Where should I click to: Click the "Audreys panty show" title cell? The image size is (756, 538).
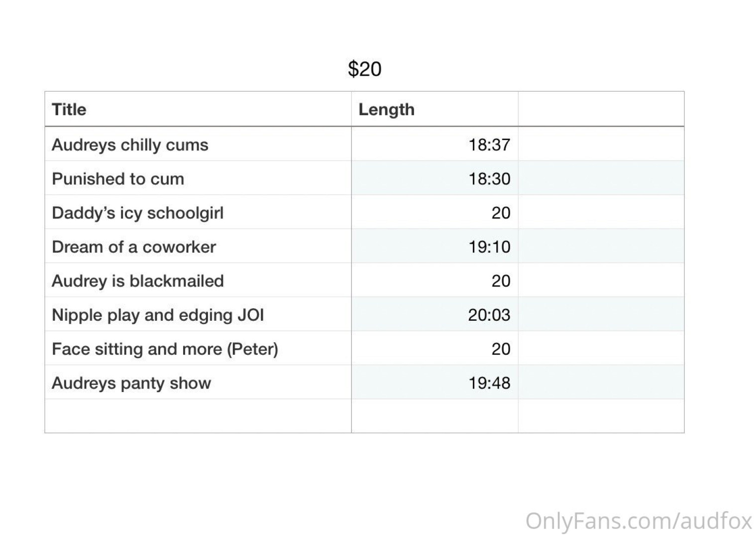(x=131, y=383)
